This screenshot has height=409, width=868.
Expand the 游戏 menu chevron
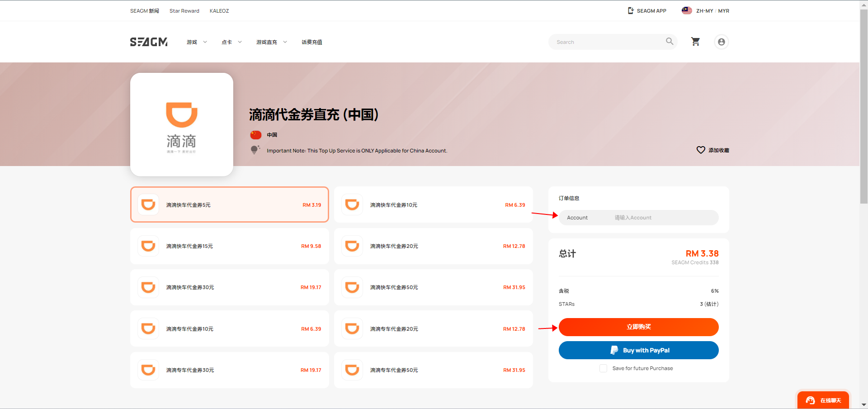tap(205, 42)
